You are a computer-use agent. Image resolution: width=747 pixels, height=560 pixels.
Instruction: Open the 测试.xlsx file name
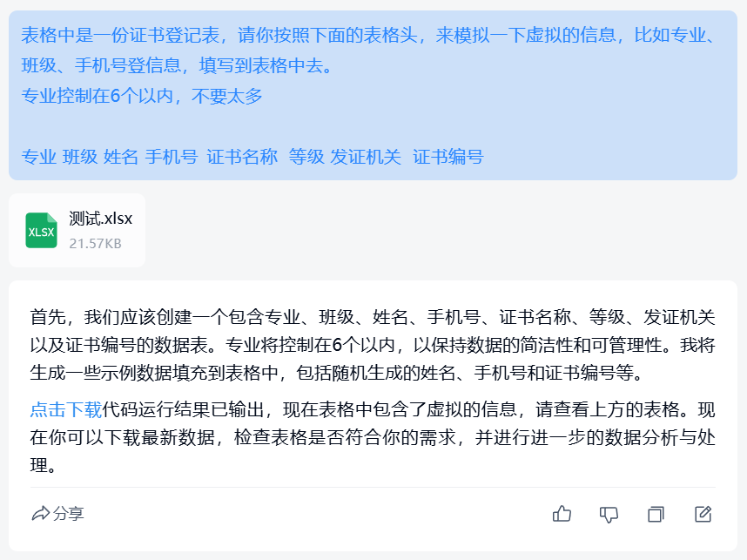(101, 219)
